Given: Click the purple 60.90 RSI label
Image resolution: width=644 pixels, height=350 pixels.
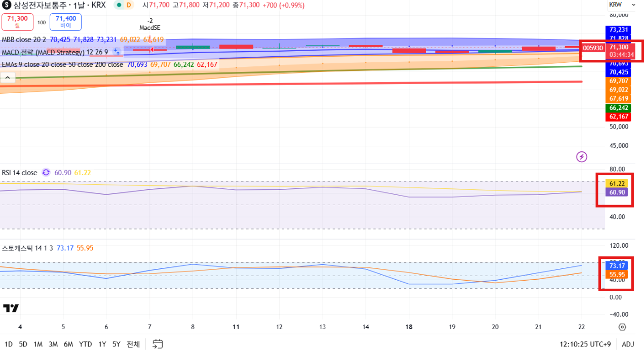Looking at the screenshot, I should (617, 192).
